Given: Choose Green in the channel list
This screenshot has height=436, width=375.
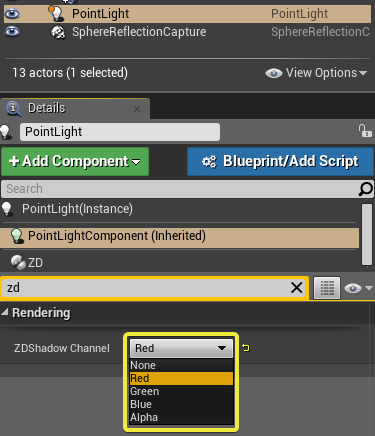Looking at the screenshot, I should [181, 391].
